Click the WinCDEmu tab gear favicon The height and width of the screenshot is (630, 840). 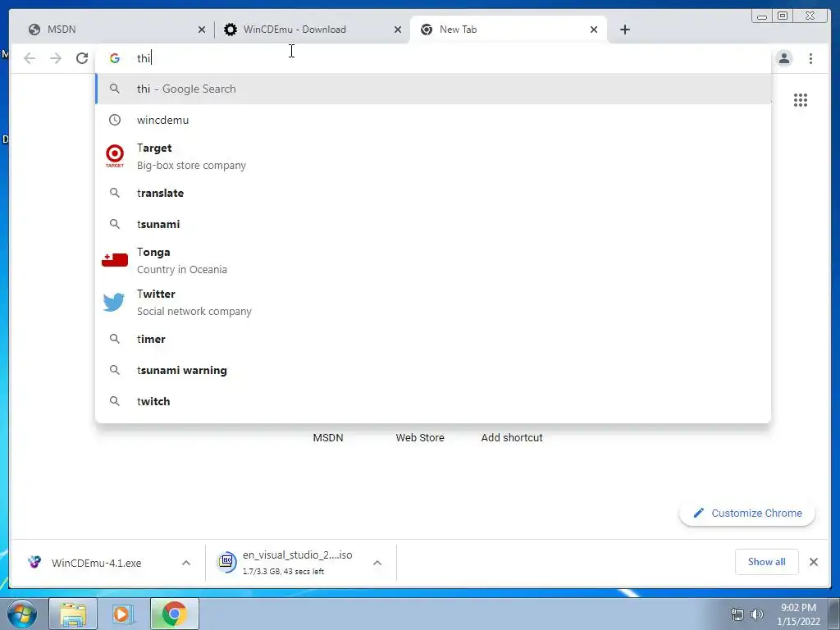[x=231, y=30]
